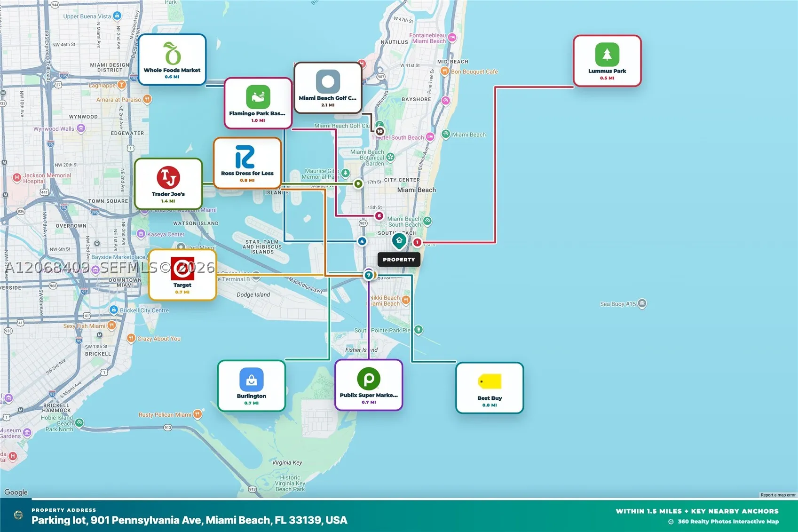
Task: Click the Lummus Park anchor card
Action: (607, 61)
